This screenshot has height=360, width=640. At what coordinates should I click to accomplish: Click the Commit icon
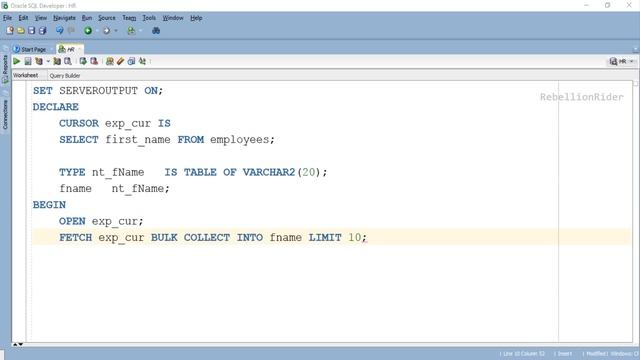83,61
